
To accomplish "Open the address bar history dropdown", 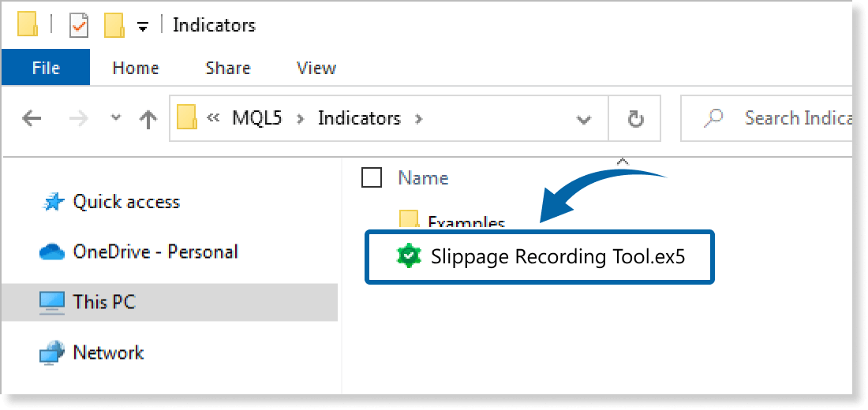I will coord(584,120).
